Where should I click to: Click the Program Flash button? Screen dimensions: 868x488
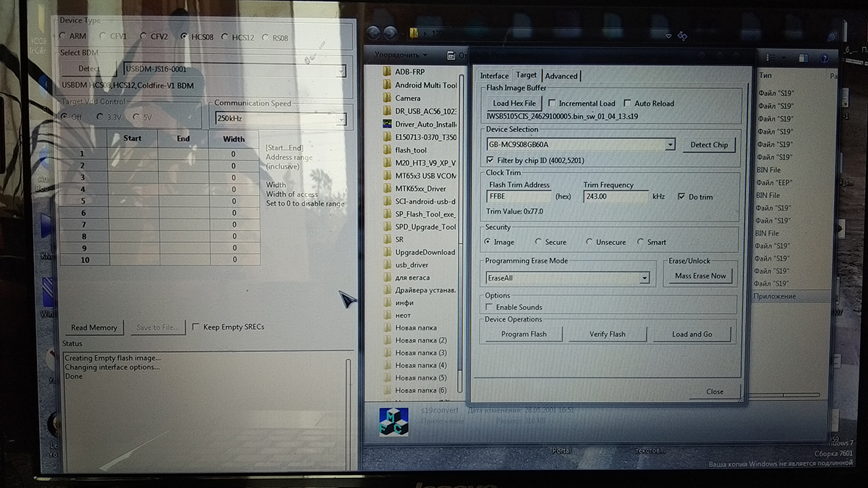click(524, 334)
